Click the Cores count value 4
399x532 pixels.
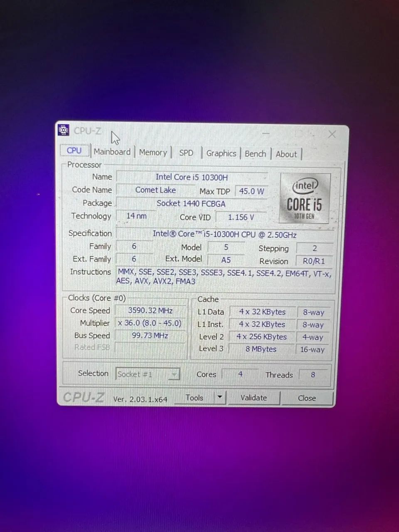pos(240,374)
